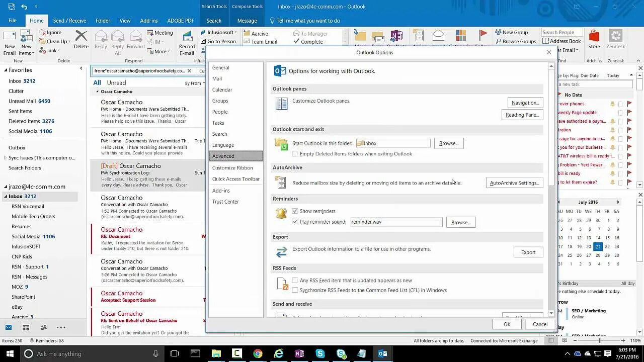Click the Cortana Ask me anything box
The width and height of the screenshot is (644, 362).
(x=92, y=353)
